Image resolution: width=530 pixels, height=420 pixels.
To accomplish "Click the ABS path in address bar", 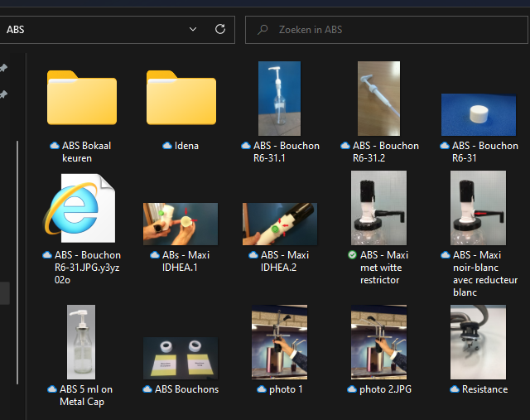I will (16, 30).
